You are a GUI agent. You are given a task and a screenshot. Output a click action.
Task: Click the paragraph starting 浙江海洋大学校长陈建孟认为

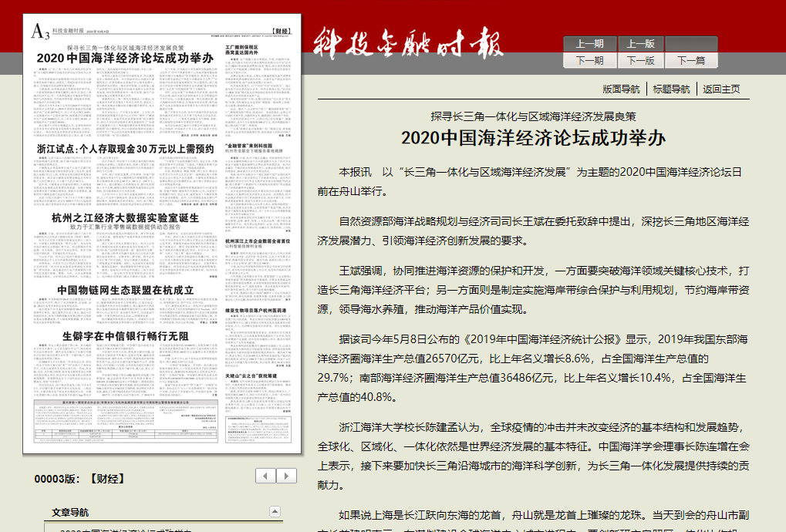(x=533, y=456)
